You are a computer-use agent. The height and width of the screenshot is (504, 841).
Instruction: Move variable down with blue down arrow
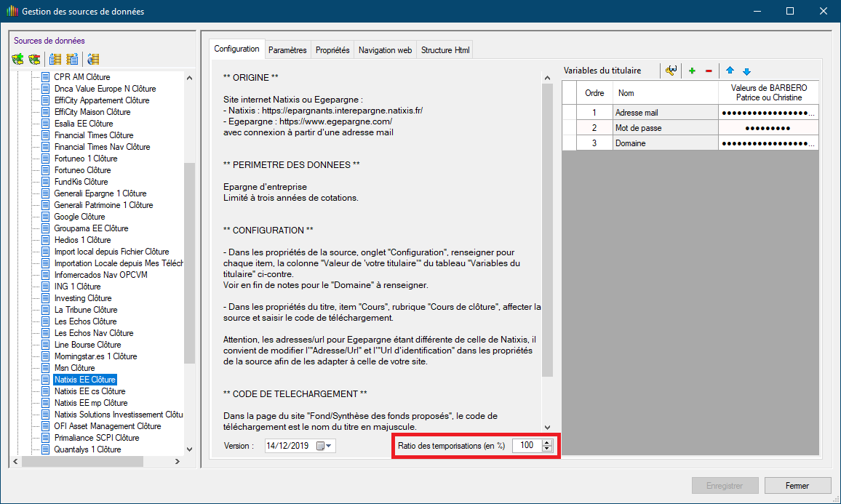click(x=746, y=71)
